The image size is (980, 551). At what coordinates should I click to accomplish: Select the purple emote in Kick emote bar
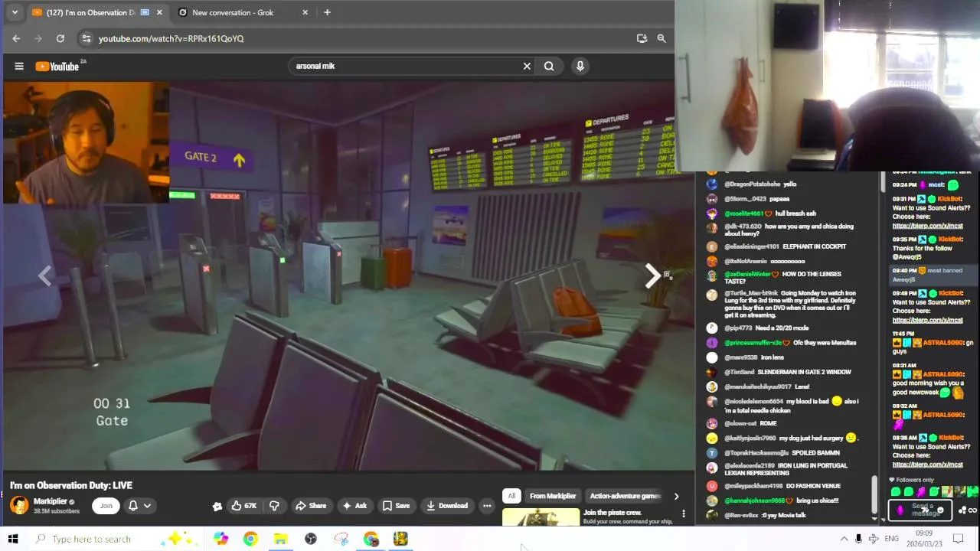[x=921, y=492]
